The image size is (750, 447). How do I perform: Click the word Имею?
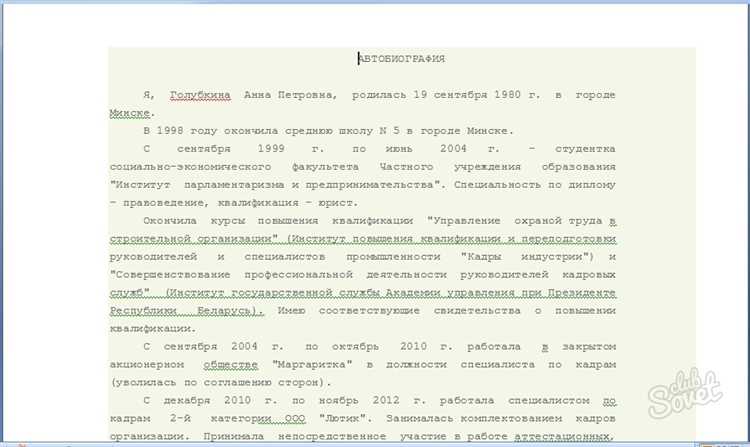coord(291,311)
